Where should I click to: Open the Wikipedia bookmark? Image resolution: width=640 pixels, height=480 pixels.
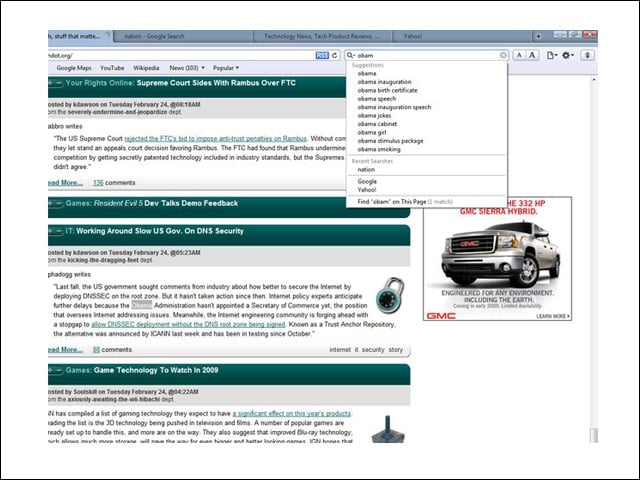(x=146, y=68)
